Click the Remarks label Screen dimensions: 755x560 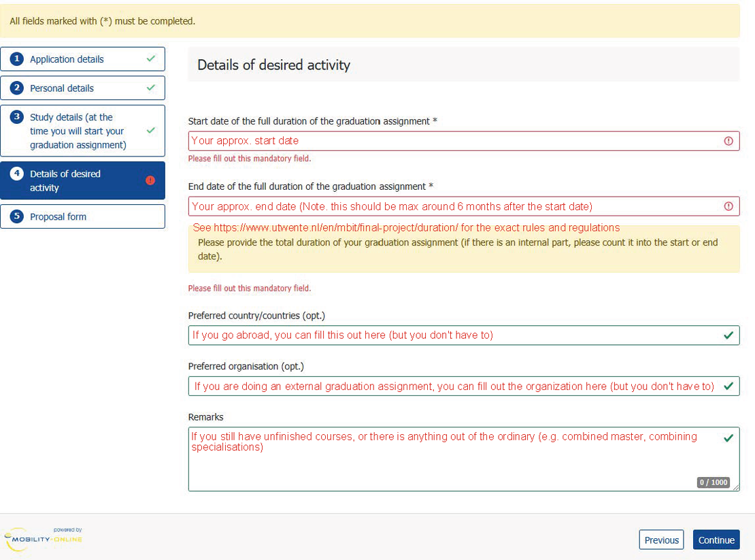(x=206, y=417)
